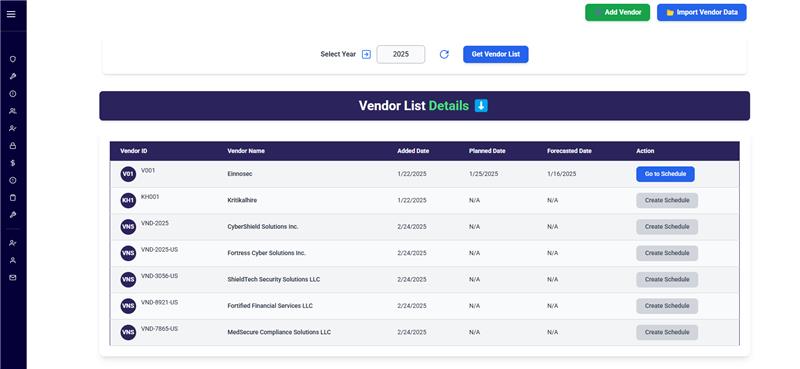Click Create Schedule for Kritikalhire
Viewport: 800px width, 369px height.
pos(667,201)
